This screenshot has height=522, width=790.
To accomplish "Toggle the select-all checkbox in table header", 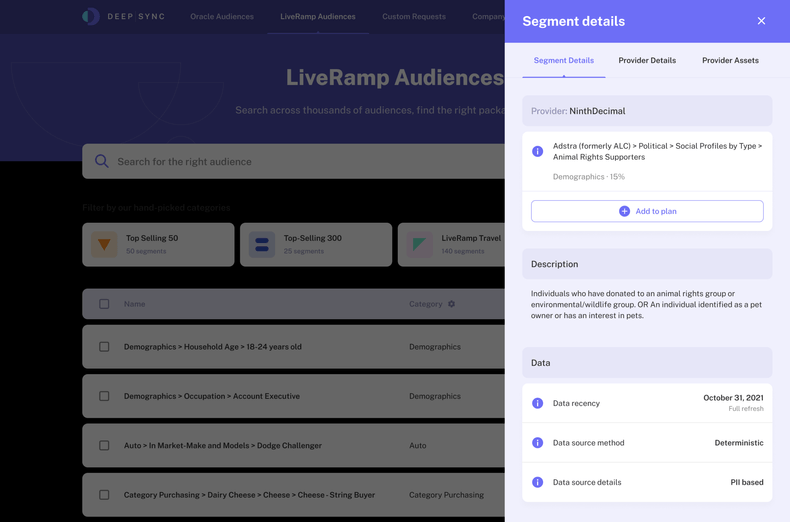I will (104, 304).
